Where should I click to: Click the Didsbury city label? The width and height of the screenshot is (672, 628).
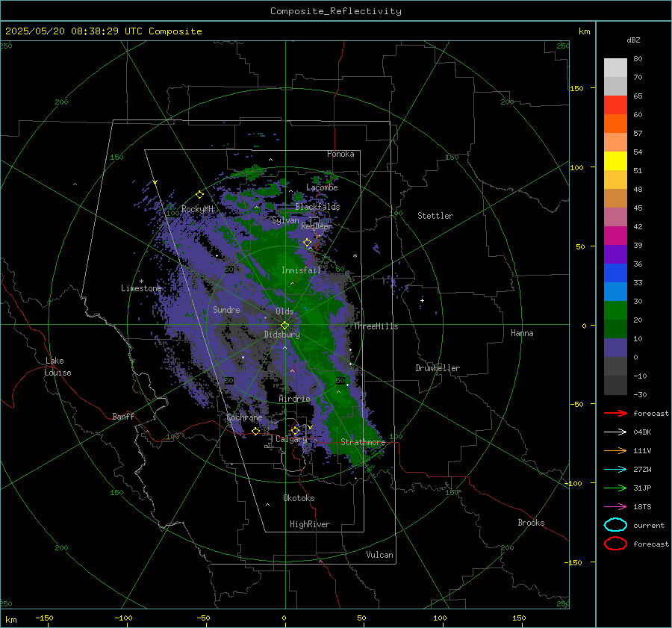click(x=281, y=335)
